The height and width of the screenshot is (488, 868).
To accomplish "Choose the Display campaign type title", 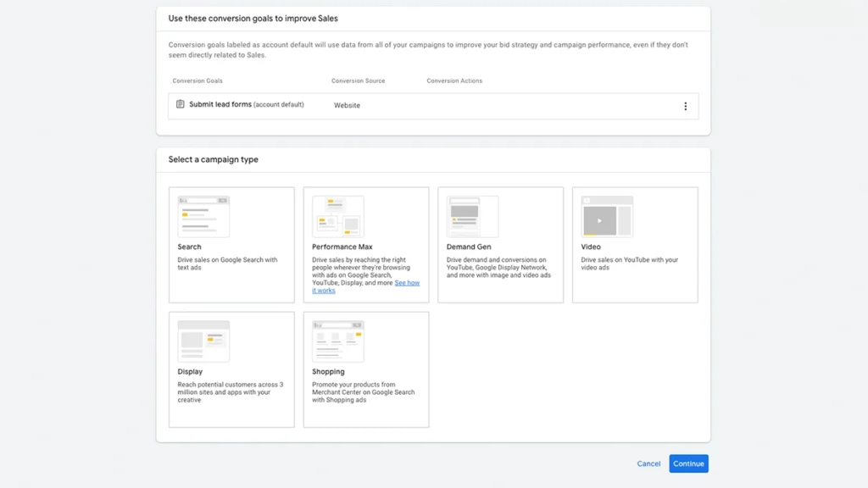I will pyautogui.click(x=190, y=372).
